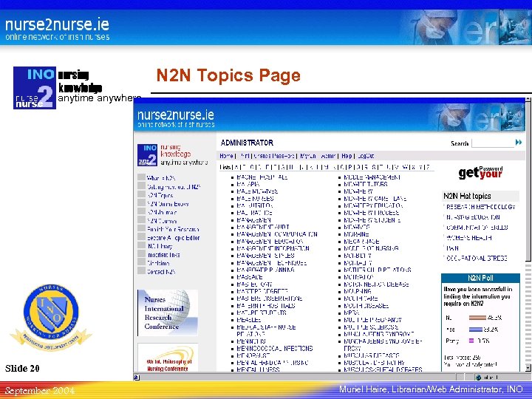This screenshot has width=532, height=399.
Task: Click the LogOut menu link
Action: (x=366, y=156)
